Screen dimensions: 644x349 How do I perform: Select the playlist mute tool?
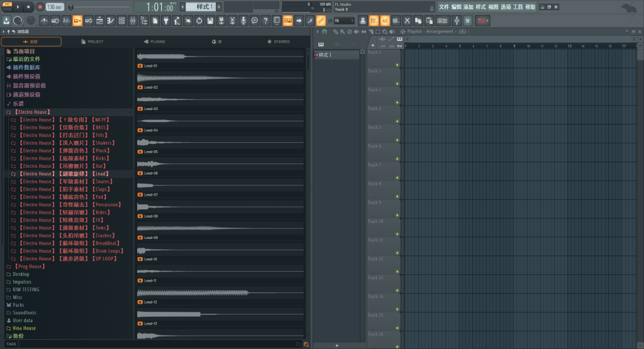pyautogui.click(x=357, y=31)
